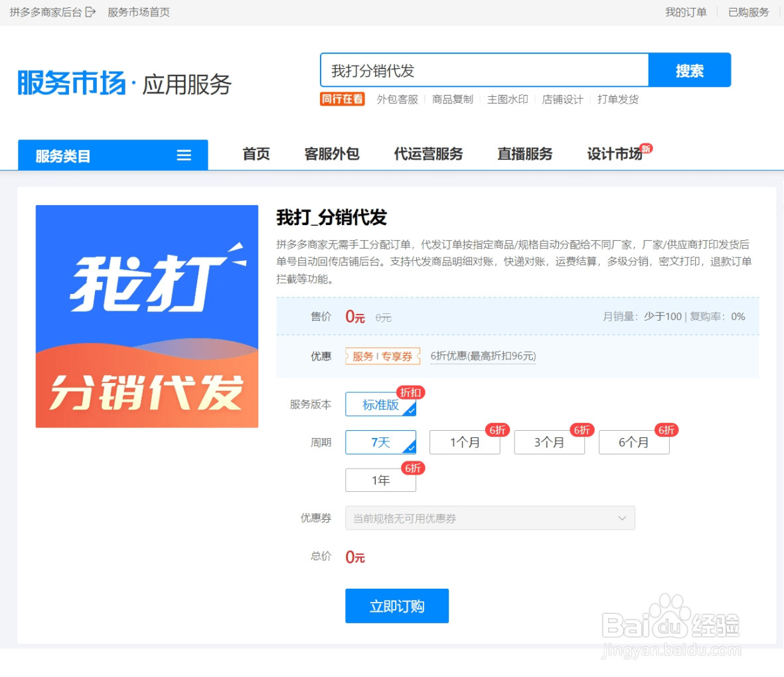Open 我的订单 link

point(686,12)
